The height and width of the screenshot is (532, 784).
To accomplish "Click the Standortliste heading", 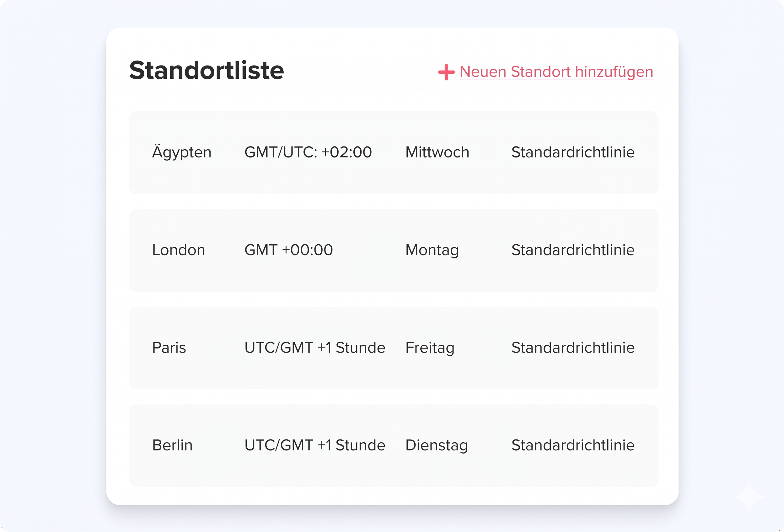I will click(x=207, y=71).
